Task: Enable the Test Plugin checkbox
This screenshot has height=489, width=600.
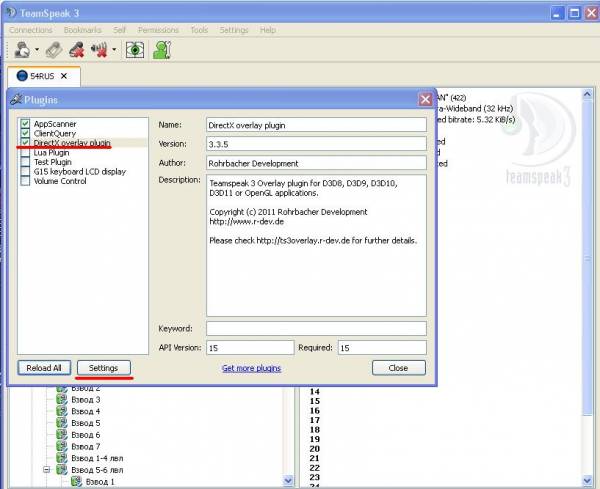Action: pos(25,162)
